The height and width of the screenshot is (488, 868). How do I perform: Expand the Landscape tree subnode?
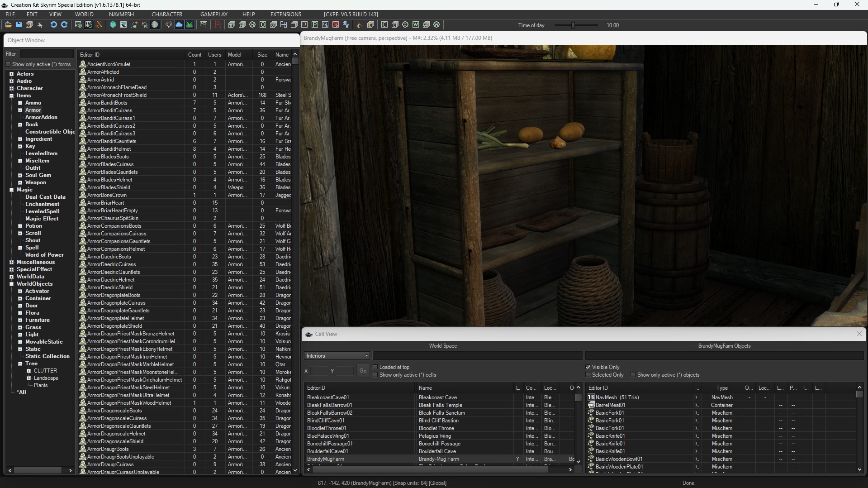pyautogui.click(x=28, y=378)
